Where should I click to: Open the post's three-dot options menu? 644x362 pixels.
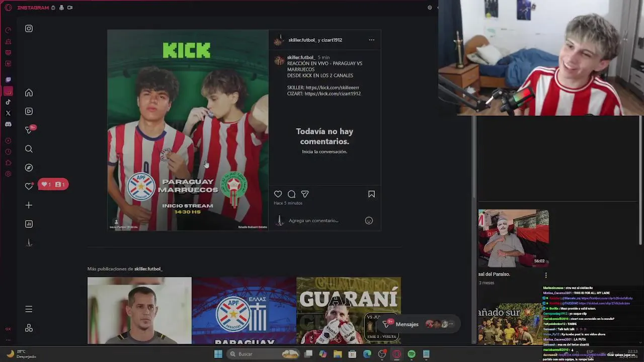tap(371, 40)
